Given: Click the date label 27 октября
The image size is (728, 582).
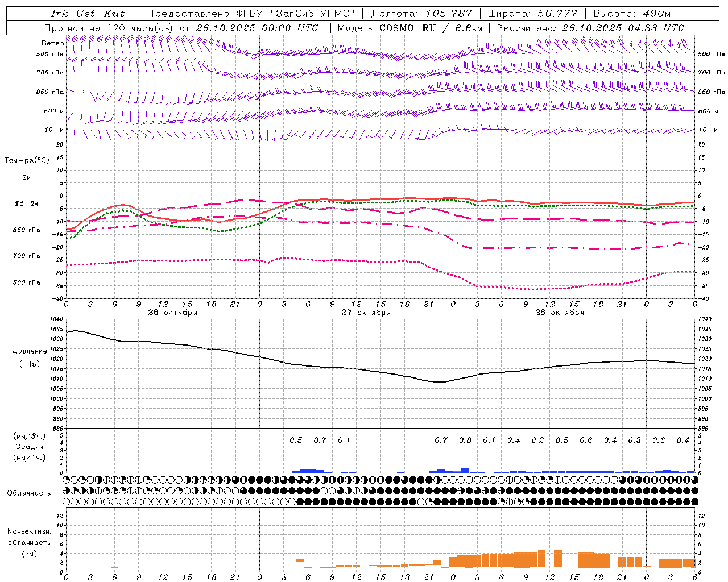Looking at the screenshot, I should point(366,313).
